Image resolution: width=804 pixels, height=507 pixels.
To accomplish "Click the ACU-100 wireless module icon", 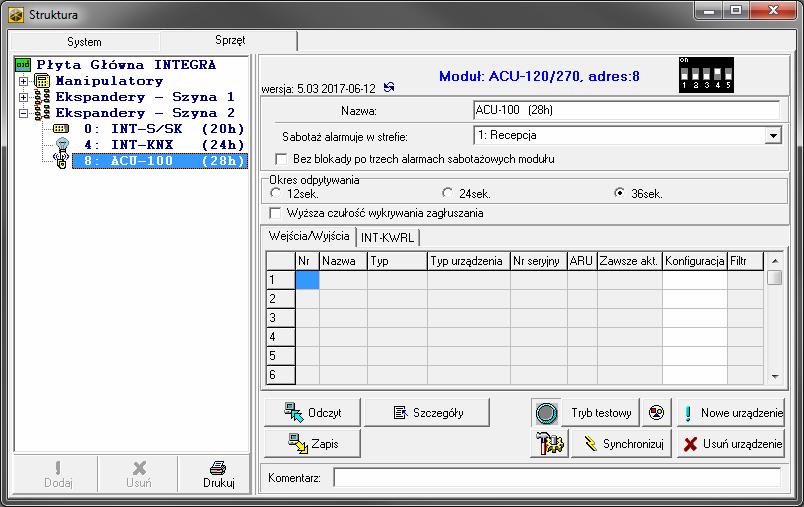I will (61, 160).
